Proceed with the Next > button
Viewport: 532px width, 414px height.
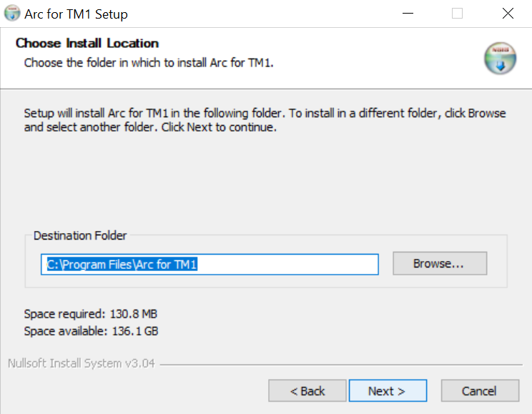tap(387, 391)
